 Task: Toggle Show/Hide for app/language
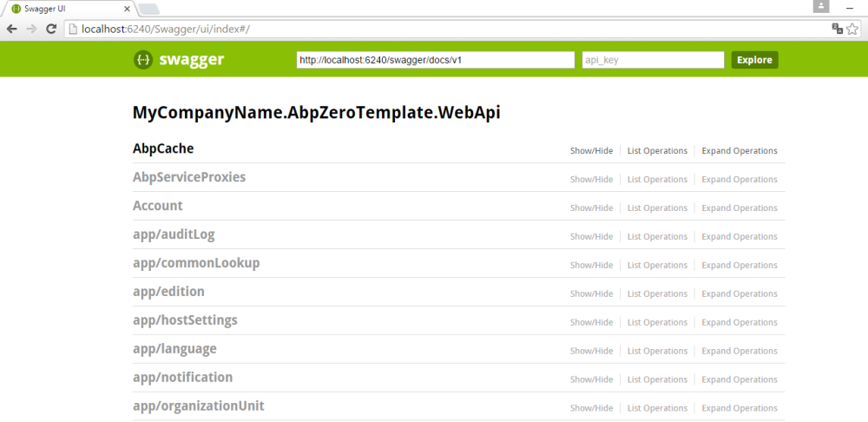coord(591,351)
